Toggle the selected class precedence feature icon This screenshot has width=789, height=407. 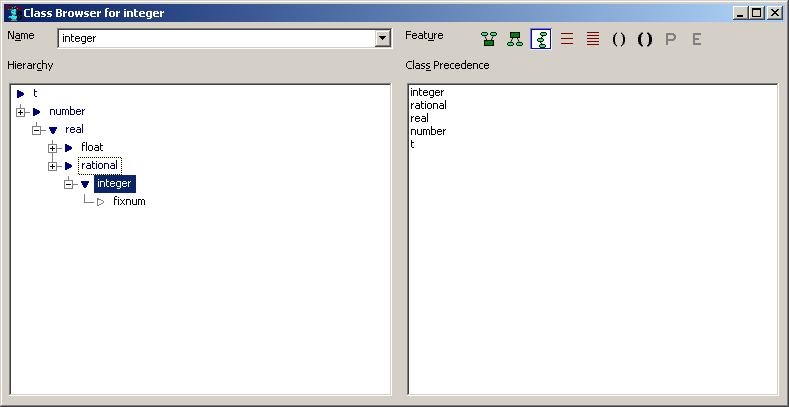point(540,39)
